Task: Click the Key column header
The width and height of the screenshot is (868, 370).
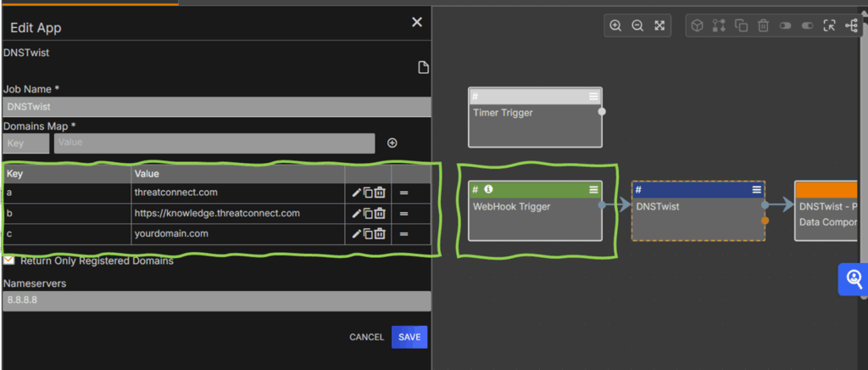Action: [67, 174]
